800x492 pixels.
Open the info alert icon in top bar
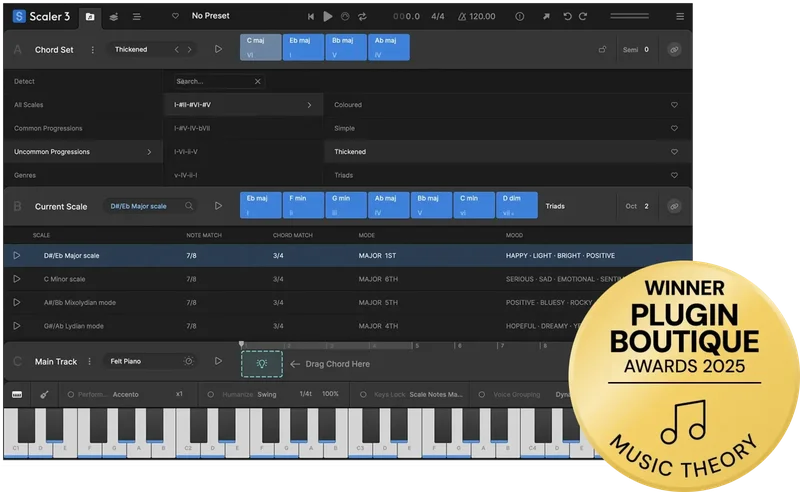(x=519, y=16)
